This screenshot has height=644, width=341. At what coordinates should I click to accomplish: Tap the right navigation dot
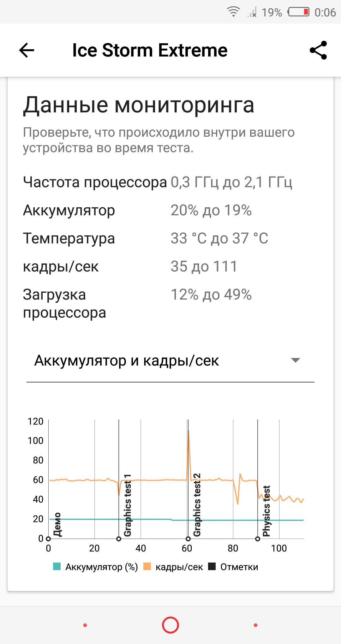point(255,625)
